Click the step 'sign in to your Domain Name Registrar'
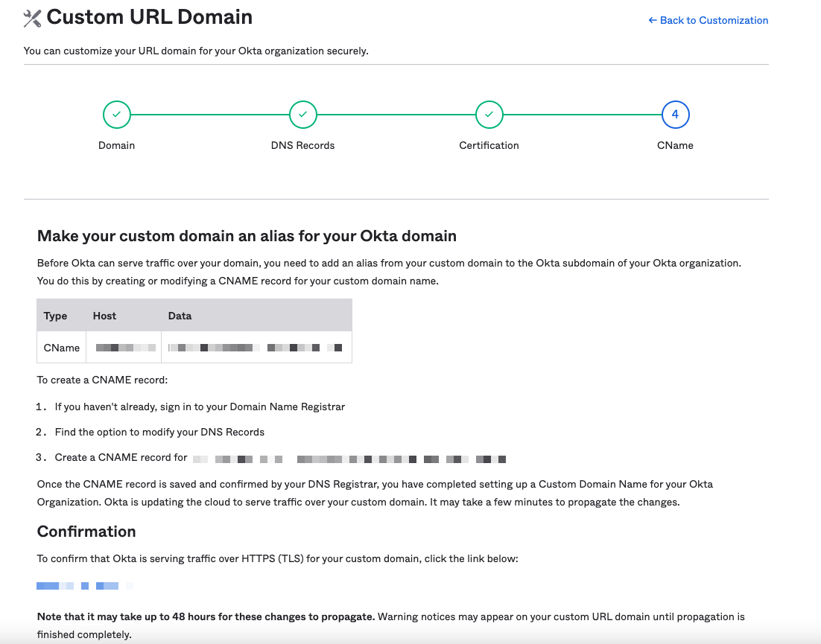This screenshot has height=644, width=821. (x=200, y=407)
